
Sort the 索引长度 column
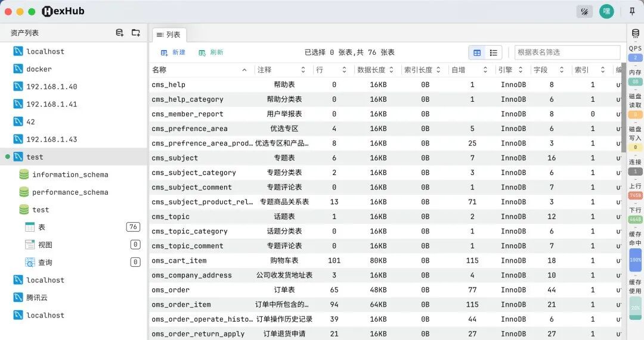point(438,70)
